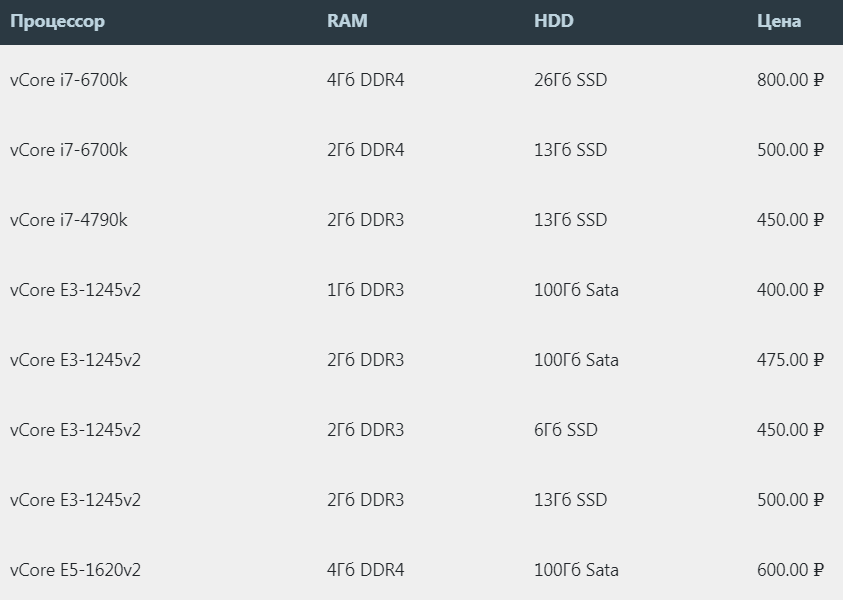Click 500.00 ₽ in the E3-1245v2 row
843x600 pixels.
pos(790,500)
